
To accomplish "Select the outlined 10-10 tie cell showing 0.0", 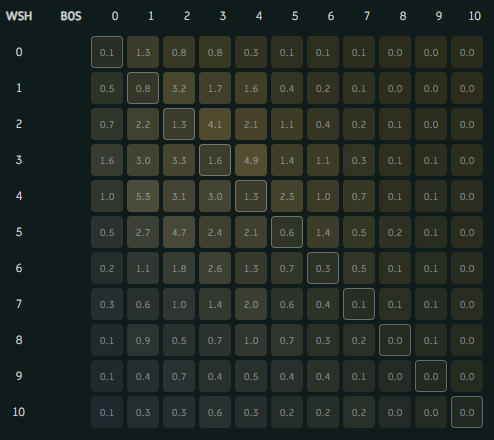I will tap(467, 412).
